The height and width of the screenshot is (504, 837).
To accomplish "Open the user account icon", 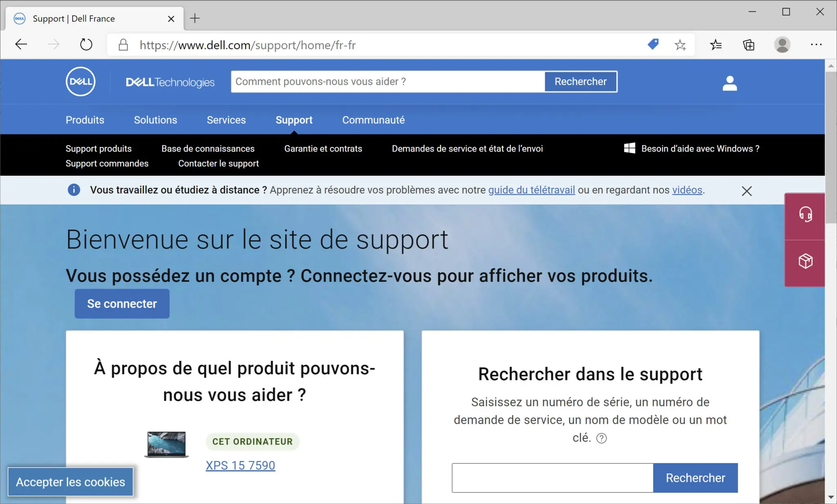I will [730, 83].
